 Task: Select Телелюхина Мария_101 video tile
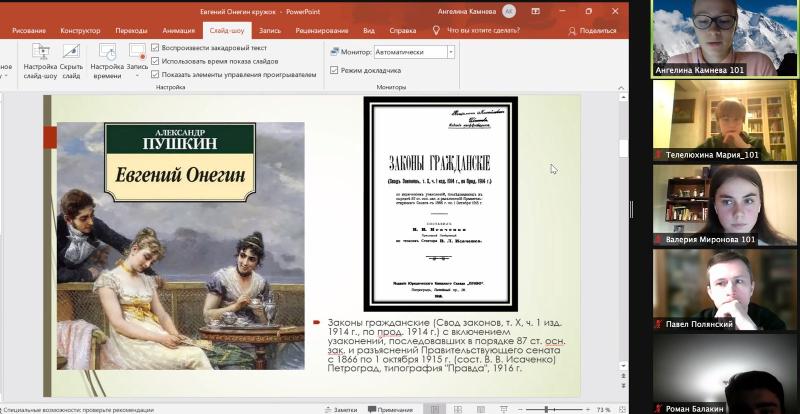click(x=724, y=121)
